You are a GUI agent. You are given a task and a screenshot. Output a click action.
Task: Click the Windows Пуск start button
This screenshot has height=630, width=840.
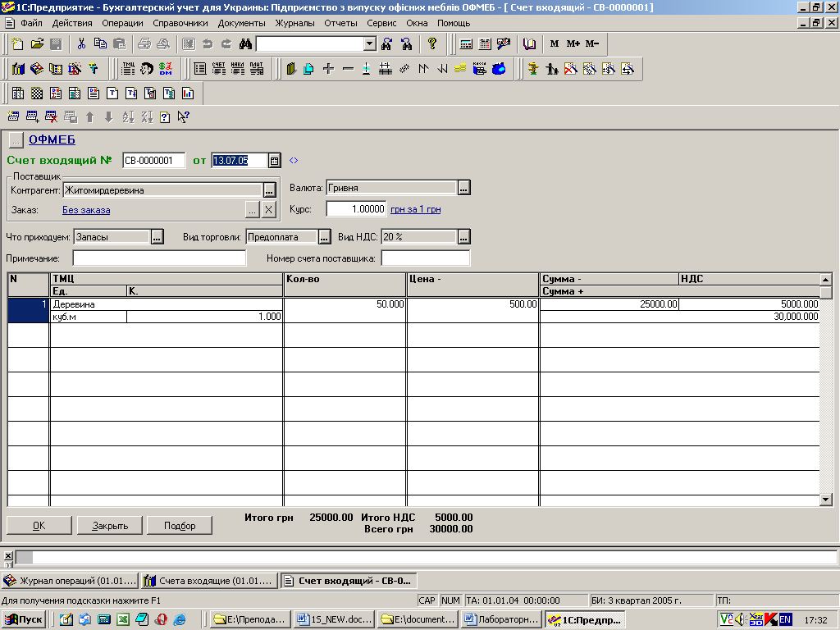24,620
